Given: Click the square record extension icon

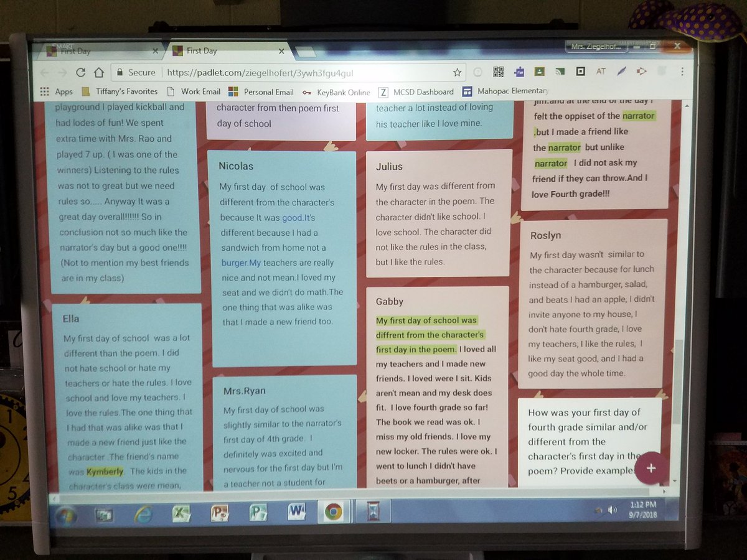Looking at the screenshot, I should 580,72.
